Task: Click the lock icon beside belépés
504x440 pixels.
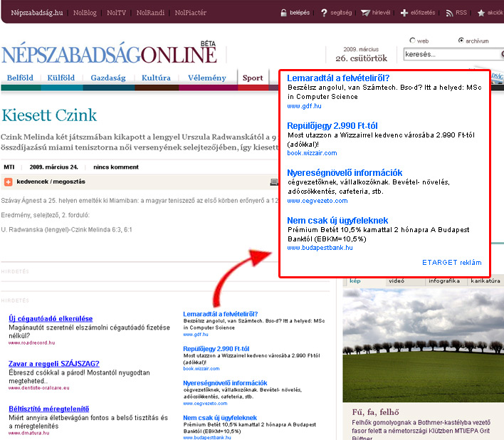Action: (284, 13)
